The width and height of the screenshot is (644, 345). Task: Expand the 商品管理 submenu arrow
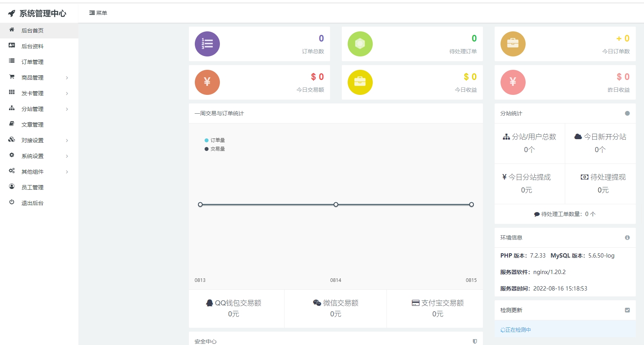pos(67,78)
